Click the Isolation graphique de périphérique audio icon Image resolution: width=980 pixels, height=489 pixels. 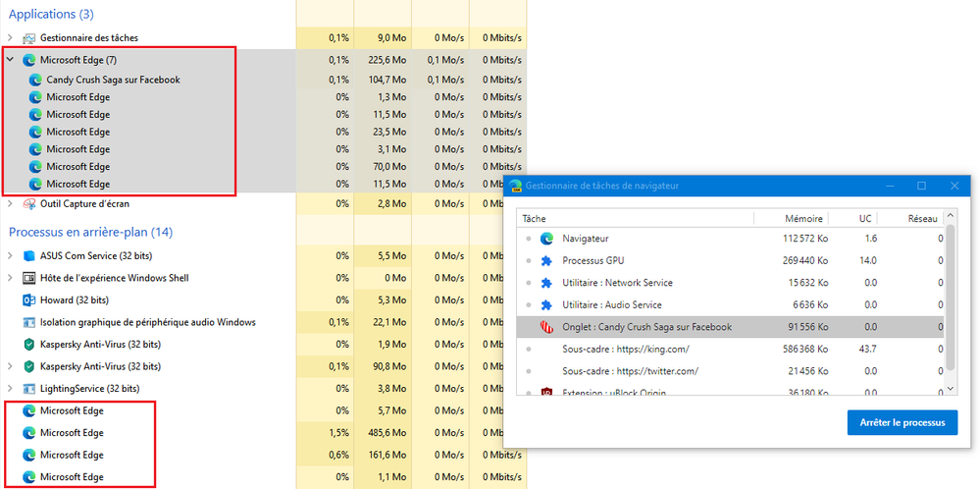(28, 323)
